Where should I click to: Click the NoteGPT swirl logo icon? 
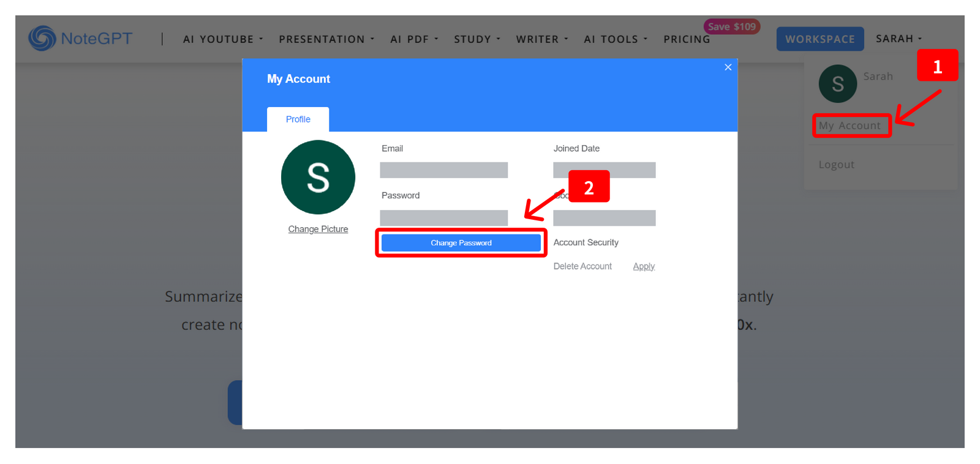[42, 38]
